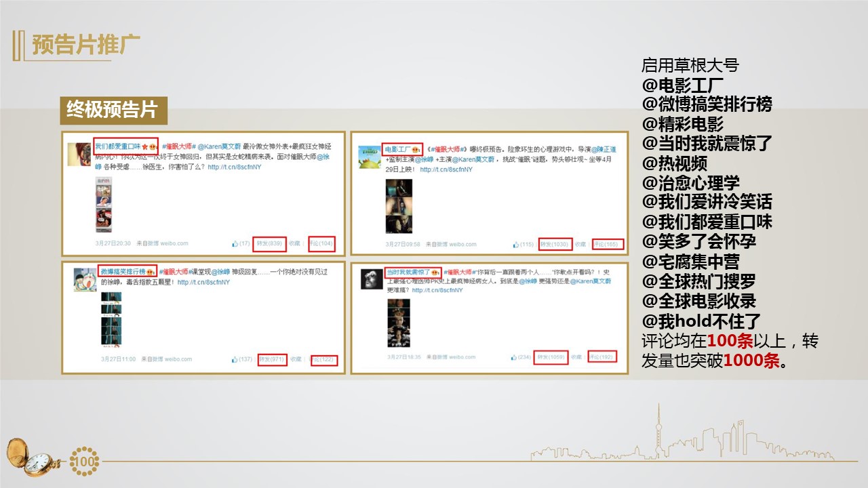Viewport: 868px width, 488px height.
Task: Click #催眠大师# hashtag in 我们都爱重口味 post
Action: point(178,146)
